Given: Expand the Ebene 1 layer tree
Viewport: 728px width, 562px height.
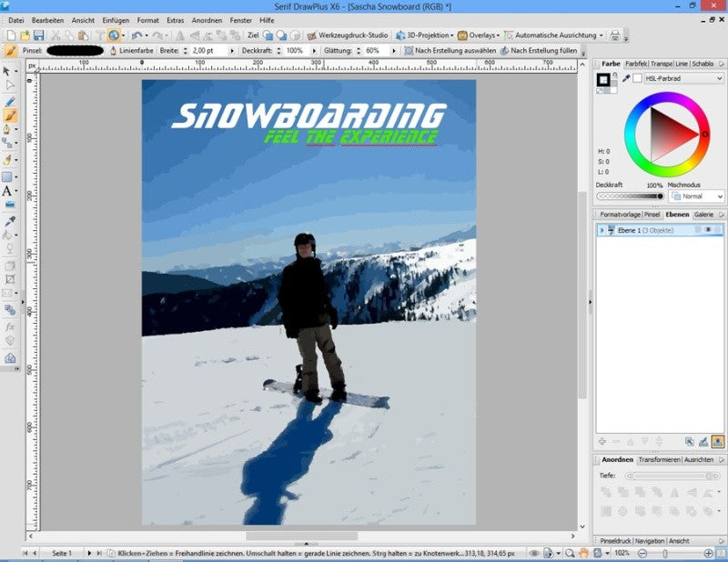Looking at the screenshot, I should click(x=602, y=230).
